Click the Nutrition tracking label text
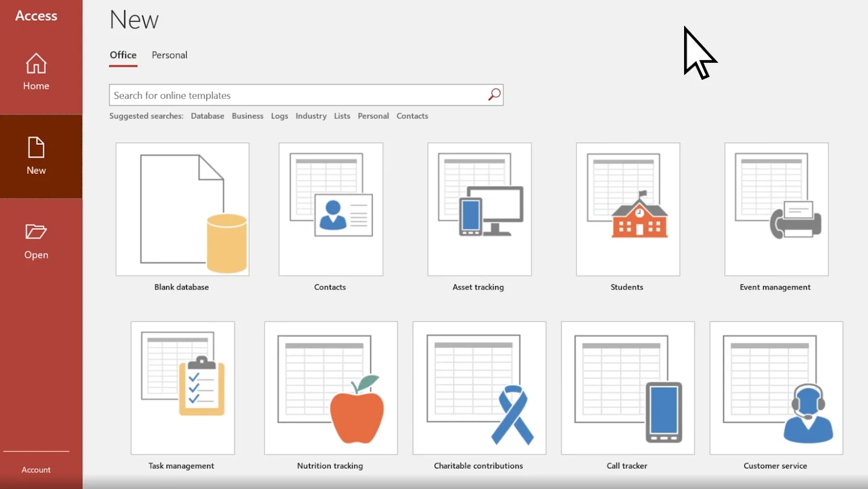868x489 pixels. pyautogui.click(x=330, y=466)
